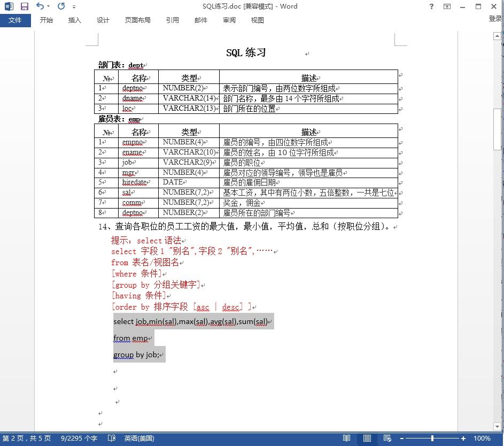This screenshot has width=504, height=446.
Task: Click the zoom out minus button
Action: point(402,439)
